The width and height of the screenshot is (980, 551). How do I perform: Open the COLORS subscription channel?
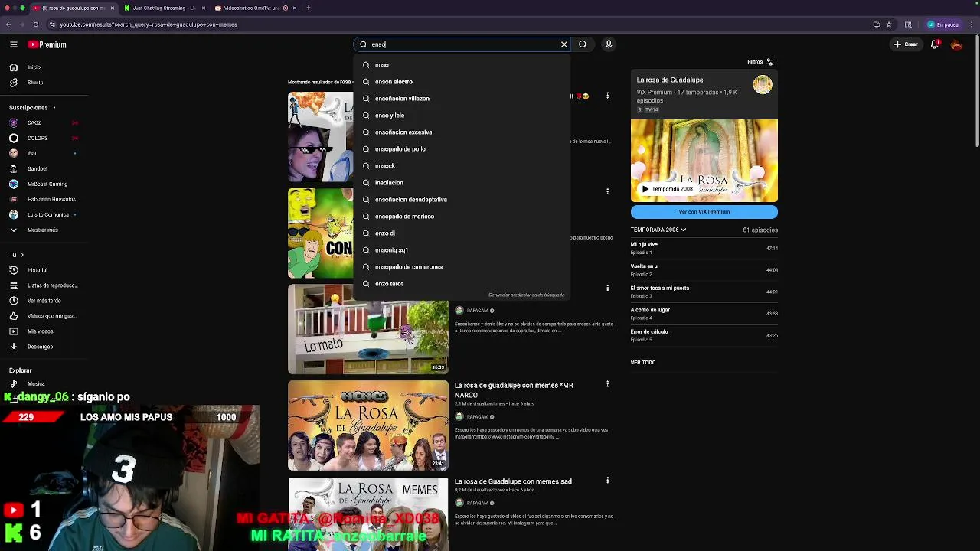coord(43,139)
